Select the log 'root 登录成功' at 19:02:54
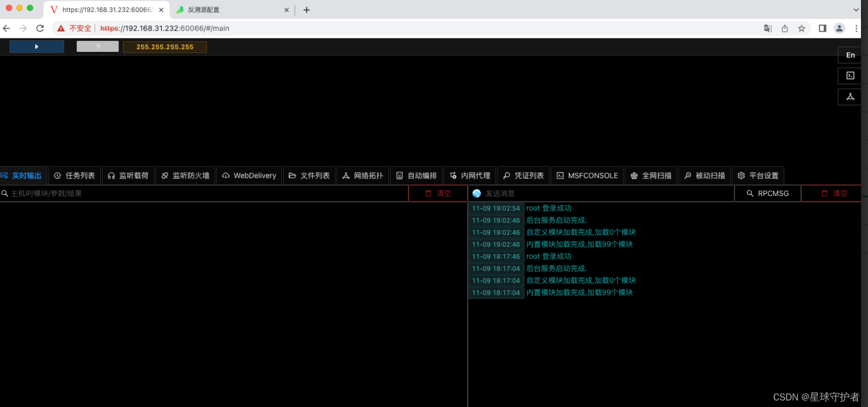The height and width of the screenshot is (407, 868). [x=549, y=208]
